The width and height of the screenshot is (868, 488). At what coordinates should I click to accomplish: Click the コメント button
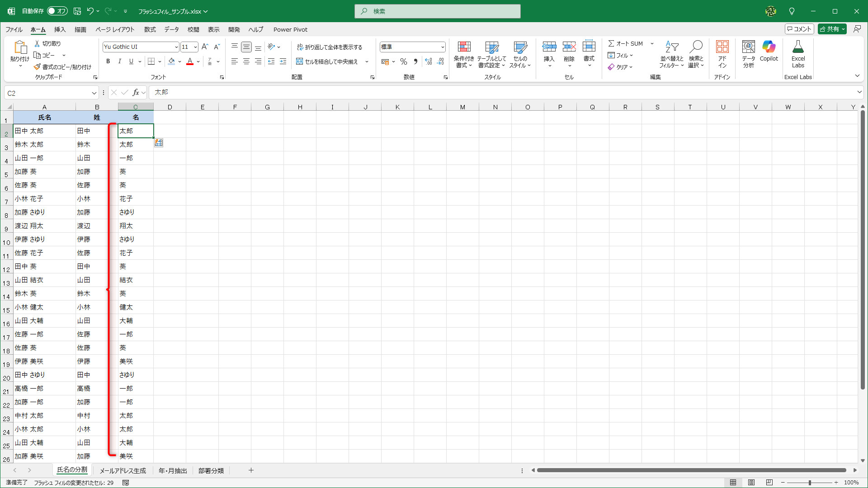coord(799,29)
